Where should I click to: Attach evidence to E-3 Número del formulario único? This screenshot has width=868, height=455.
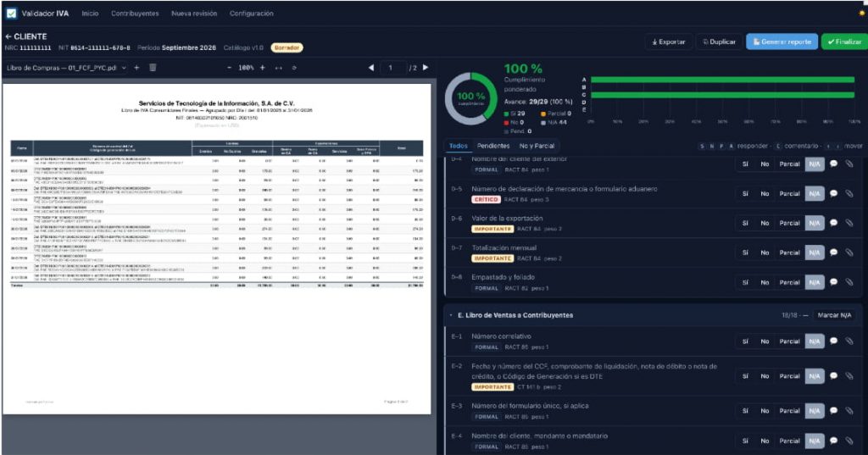tap(849, 411)
